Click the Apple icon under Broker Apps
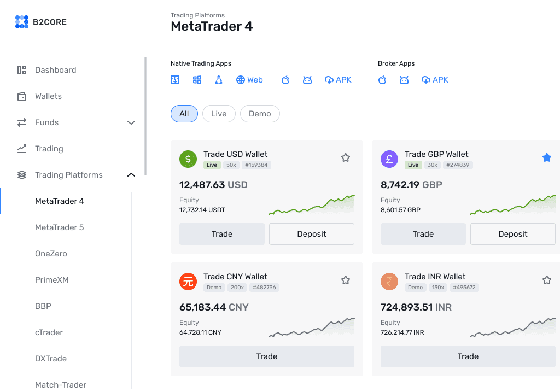Image resolution: width=560 pixels, height=392 pixels. (x=382, y=80)
